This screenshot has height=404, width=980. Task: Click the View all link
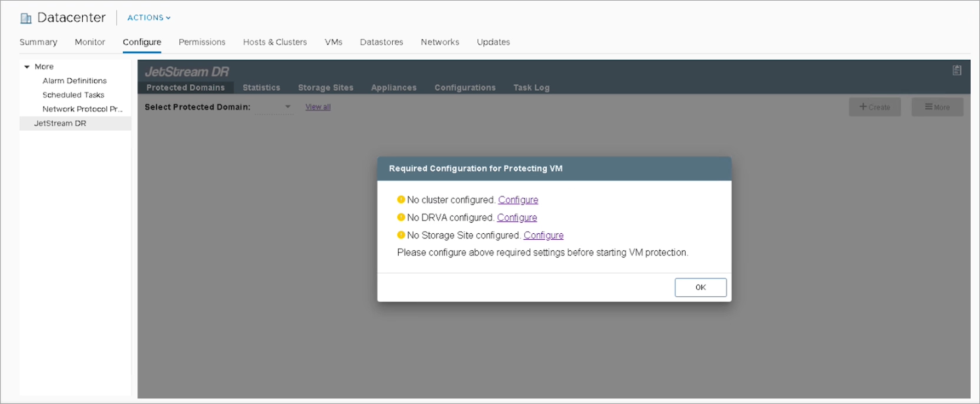click(318, 107)
